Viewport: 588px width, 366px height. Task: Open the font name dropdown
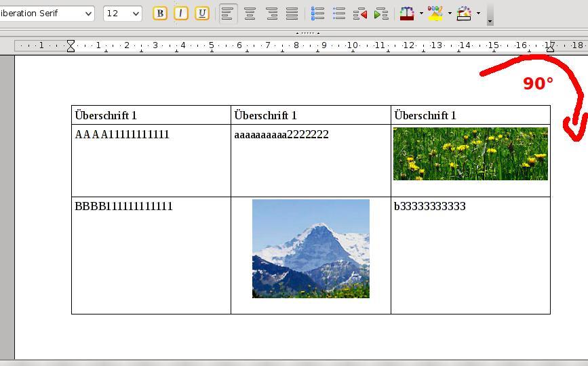pyautogui.click(x=88, y=14)
